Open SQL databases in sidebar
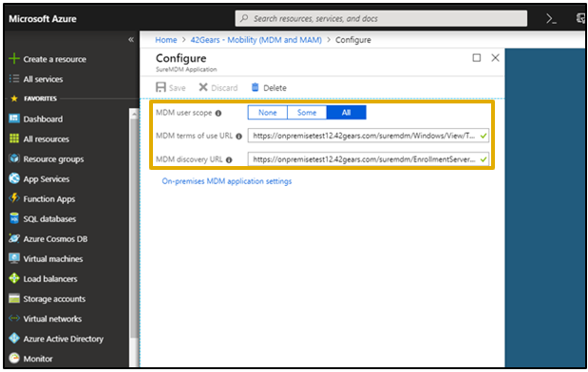Screen dimensions: 588x372 [x=49, y=219]
